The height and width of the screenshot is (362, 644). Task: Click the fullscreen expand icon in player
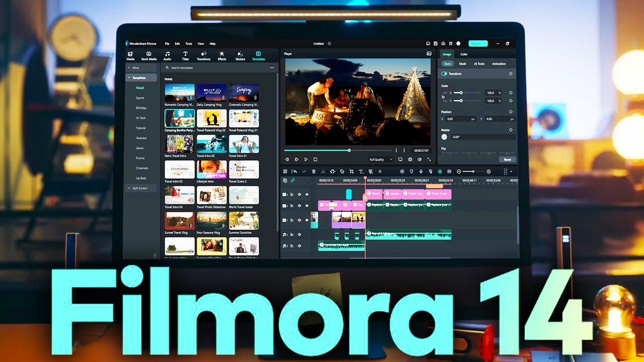click(x=429, y=159)
